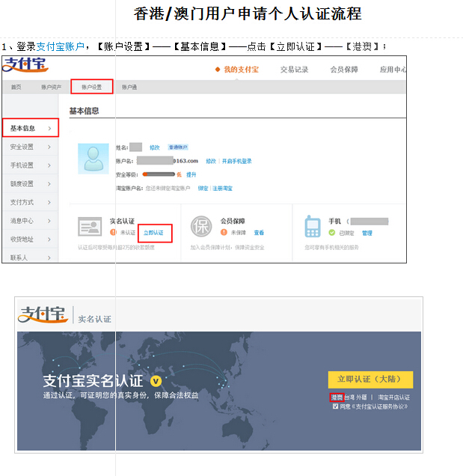Viewport: 463px width, 476px height.
Task: Click the 港澳 link below the yellow button
Action: click(336, 397)
